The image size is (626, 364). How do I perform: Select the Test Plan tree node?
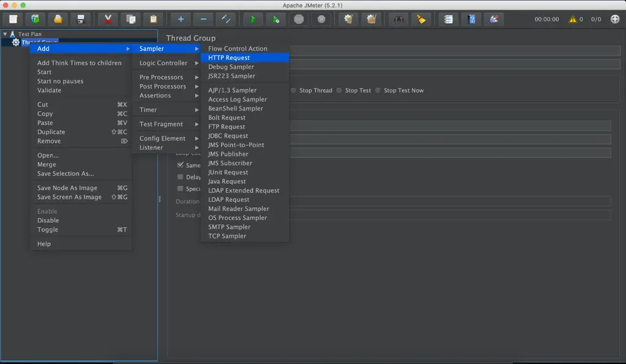(x=29, y=34)
